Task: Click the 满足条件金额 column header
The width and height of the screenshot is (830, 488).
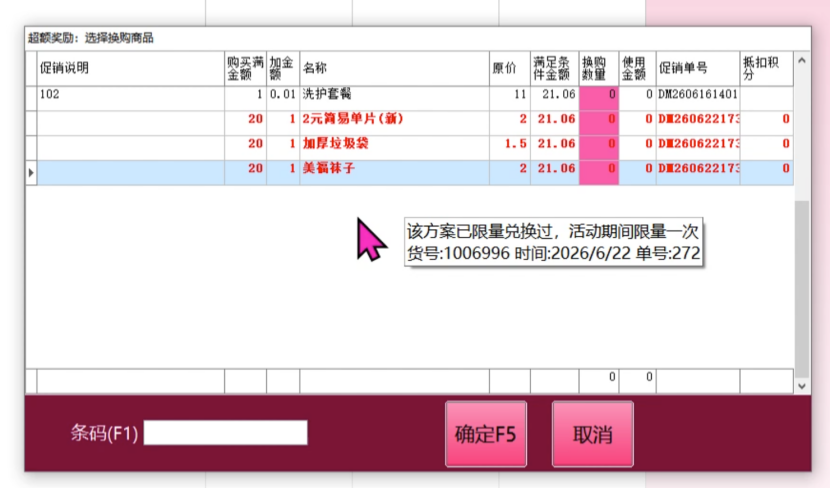Action: (554, 68)
